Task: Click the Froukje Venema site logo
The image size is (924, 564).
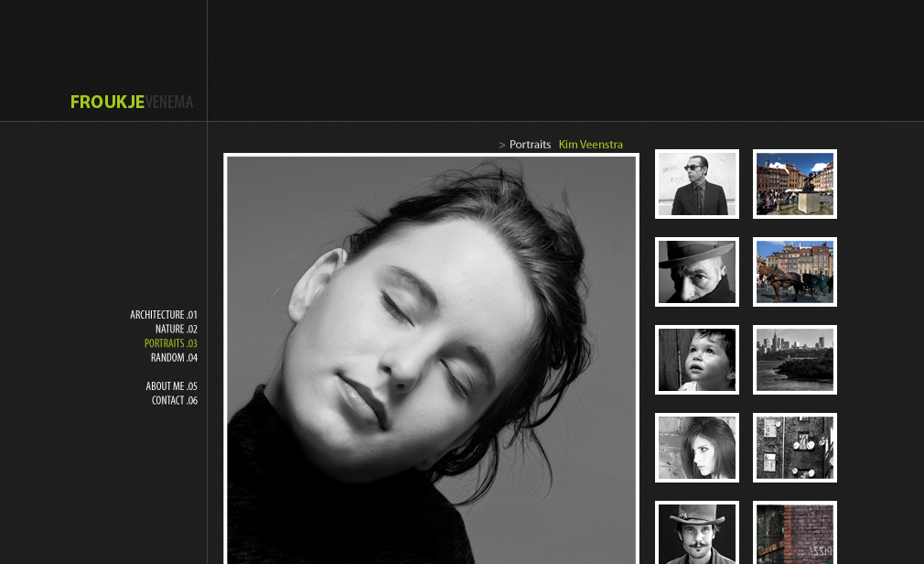Action: [132, 103]
